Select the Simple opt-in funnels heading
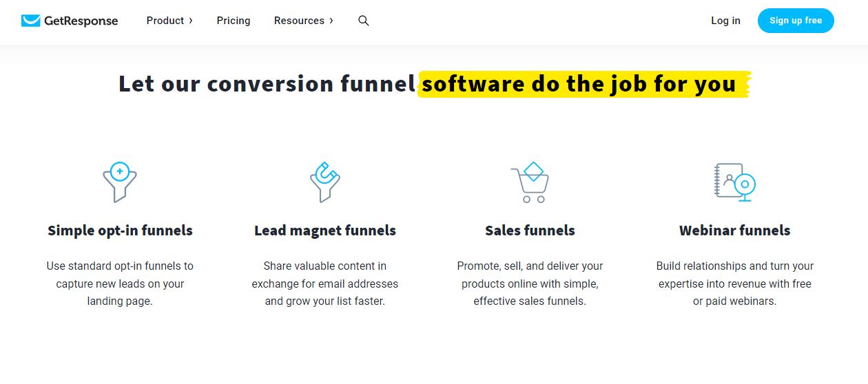This screenshot has height=384, width=868. click(120, 231)
